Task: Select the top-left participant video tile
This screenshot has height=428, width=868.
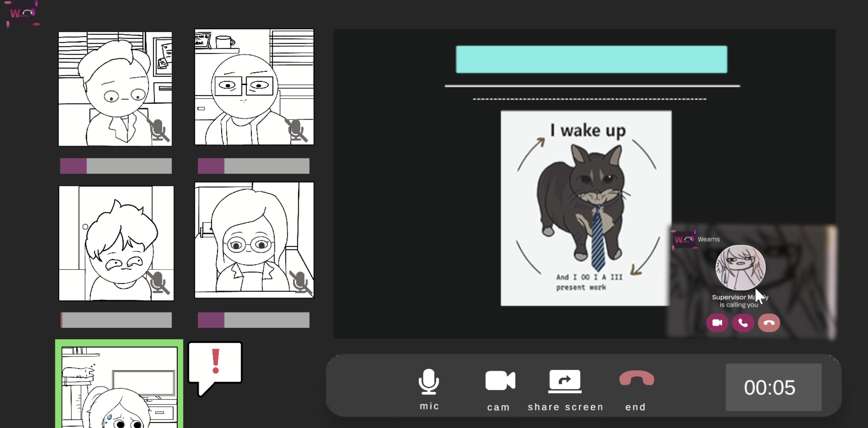Action: pyautogui.click(x=115, y=89)
